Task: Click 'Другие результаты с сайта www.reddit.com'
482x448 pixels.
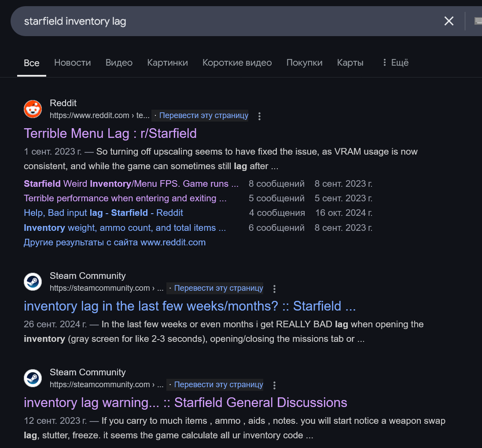Action: [x=114, y=242]
